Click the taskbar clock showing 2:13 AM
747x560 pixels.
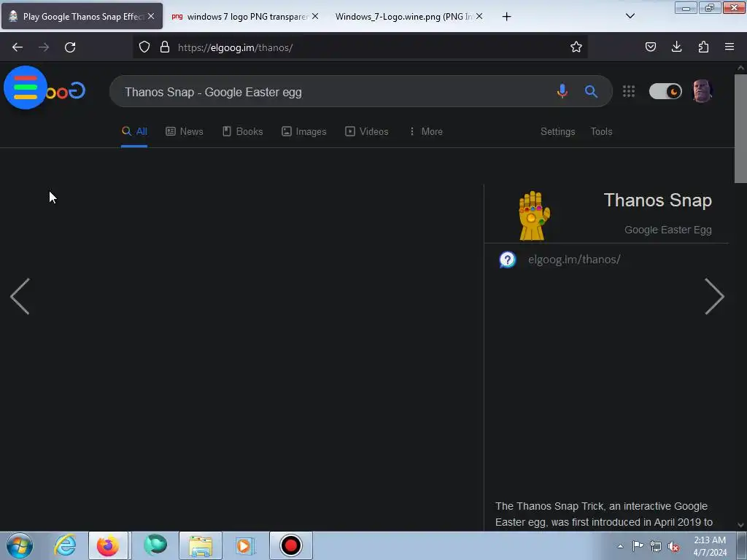click(x=710, y=546)
